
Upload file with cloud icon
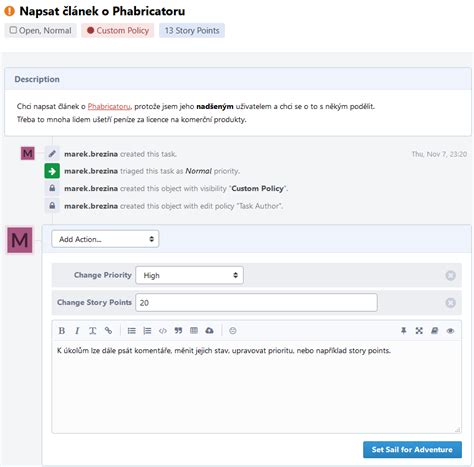(x=209, y=331)
